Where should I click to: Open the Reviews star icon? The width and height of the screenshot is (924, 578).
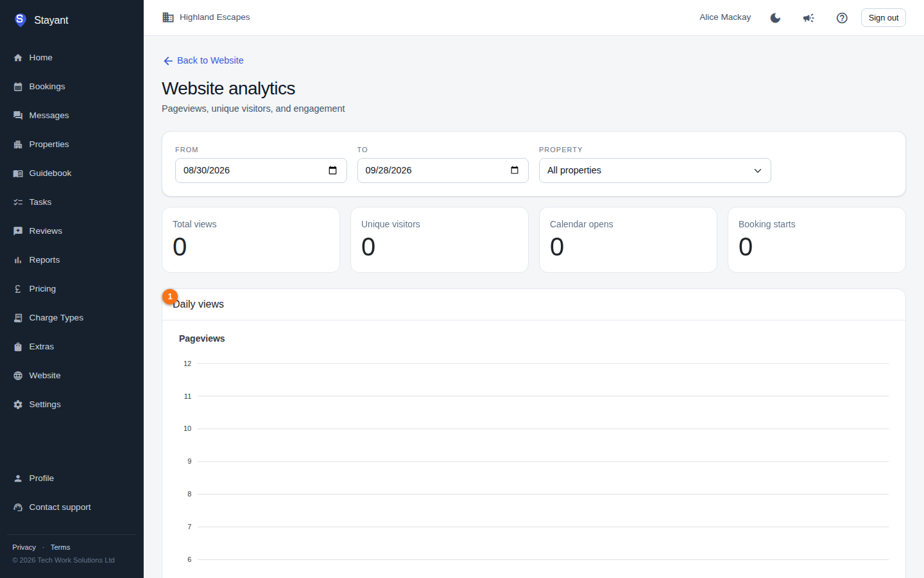[18, 231]
